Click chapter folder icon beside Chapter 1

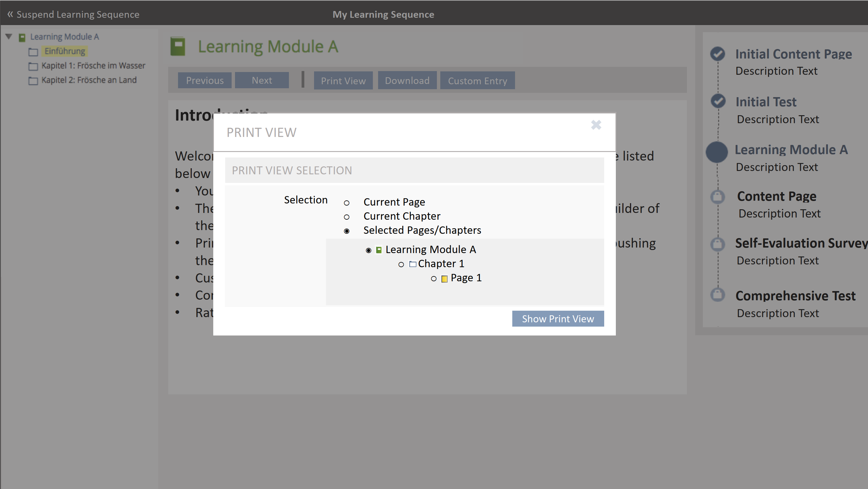(x=412, y=264)
